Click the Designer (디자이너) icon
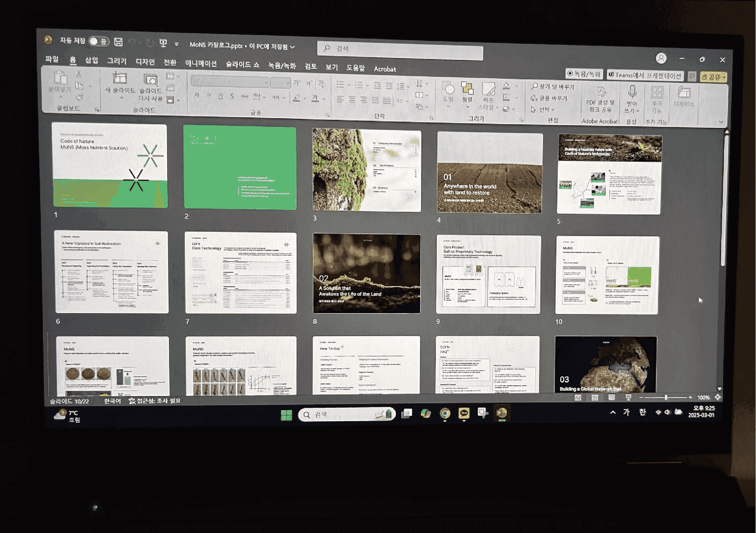This screenshot has width=756, height=533. [x=684, y=93]
